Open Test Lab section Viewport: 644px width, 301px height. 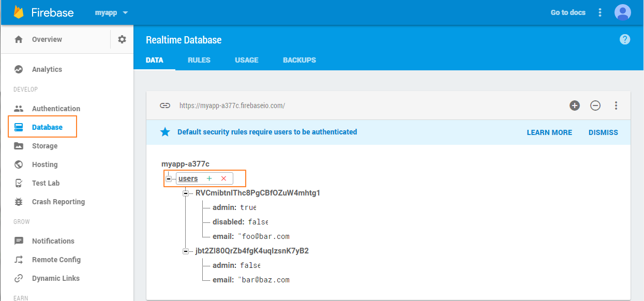(x=46, y=183)
